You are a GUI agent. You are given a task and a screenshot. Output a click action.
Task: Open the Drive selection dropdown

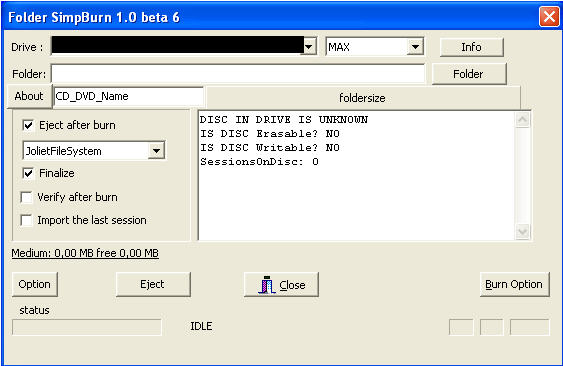click(308, 47)
